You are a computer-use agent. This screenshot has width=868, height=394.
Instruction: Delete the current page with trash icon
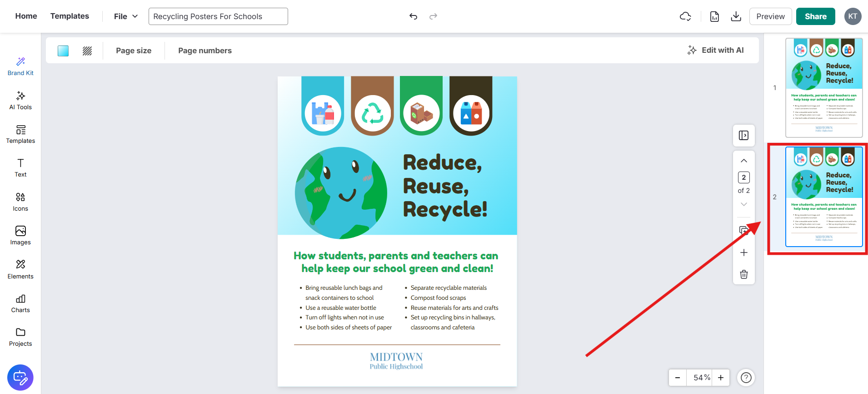tap(743, 274)
